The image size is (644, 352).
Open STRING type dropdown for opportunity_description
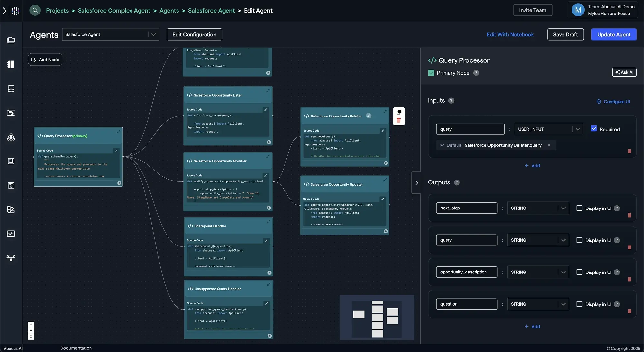coord(538,272)
